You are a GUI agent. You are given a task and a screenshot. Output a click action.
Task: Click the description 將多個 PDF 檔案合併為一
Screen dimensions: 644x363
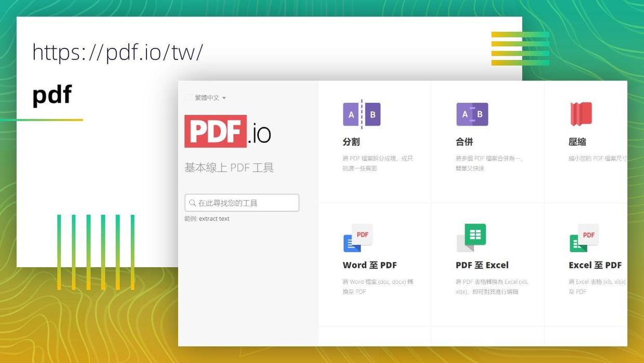point(489,163)
